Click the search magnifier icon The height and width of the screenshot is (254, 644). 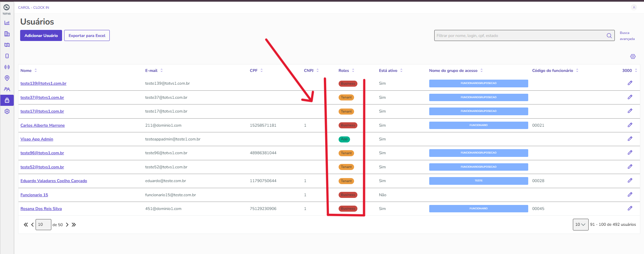click(609, 36)
